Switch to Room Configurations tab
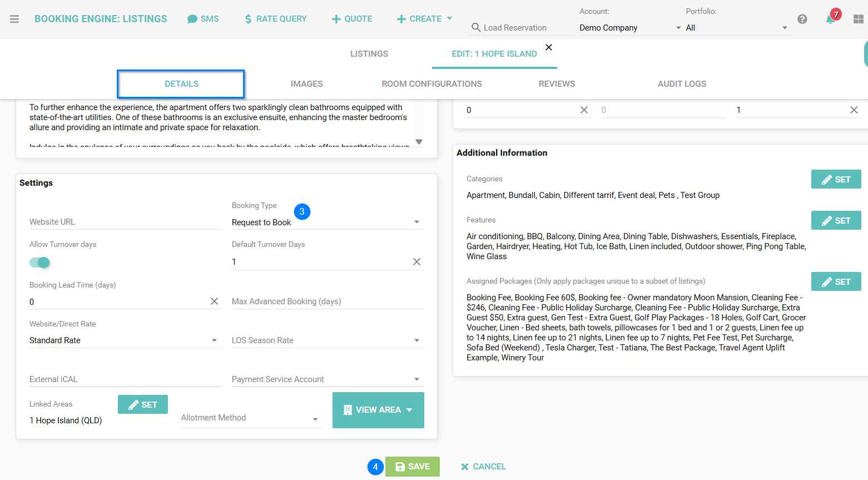868x480 pixels. (x=431, y=84)
